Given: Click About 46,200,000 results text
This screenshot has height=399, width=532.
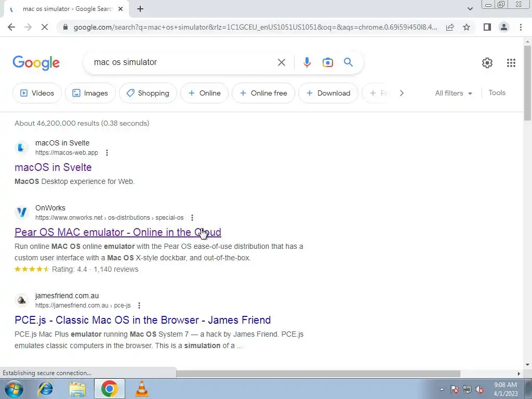Looking at the screenshot, I should [82, 123].
